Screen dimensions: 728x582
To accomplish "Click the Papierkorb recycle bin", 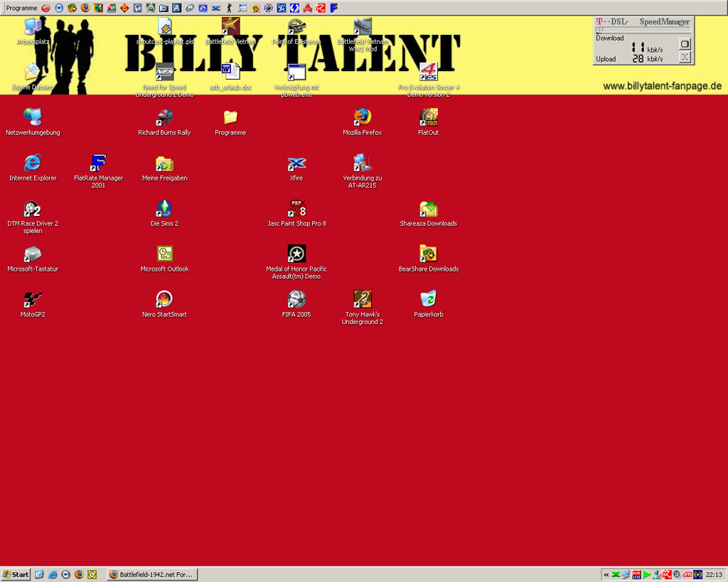I will pos(428,299).
